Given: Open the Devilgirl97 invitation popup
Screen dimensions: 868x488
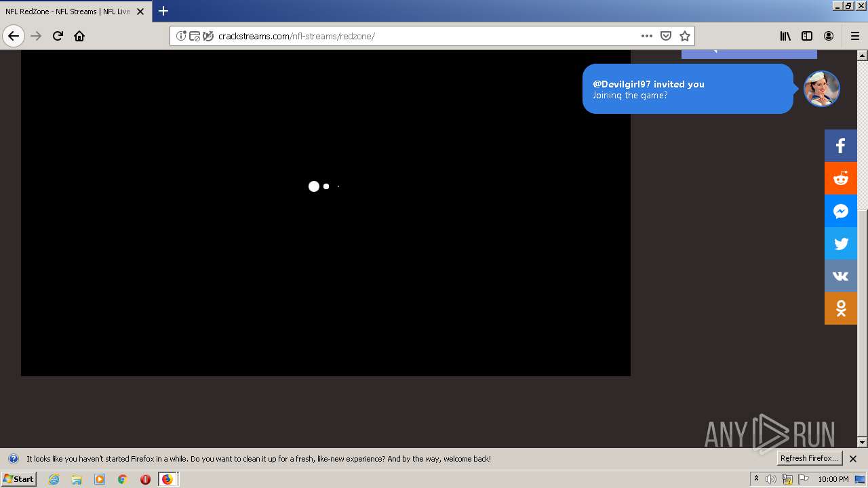Looking at the screenshot, I should coord(688,89).
